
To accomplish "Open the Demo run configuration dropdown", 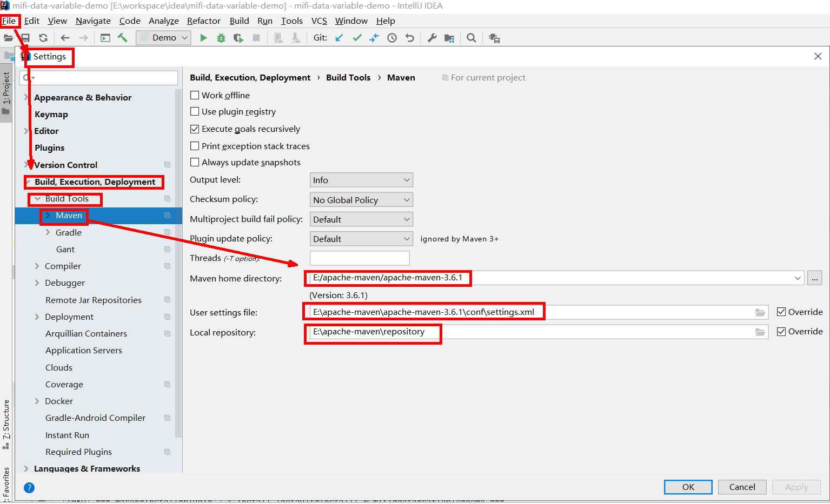I will coord(163,38).
